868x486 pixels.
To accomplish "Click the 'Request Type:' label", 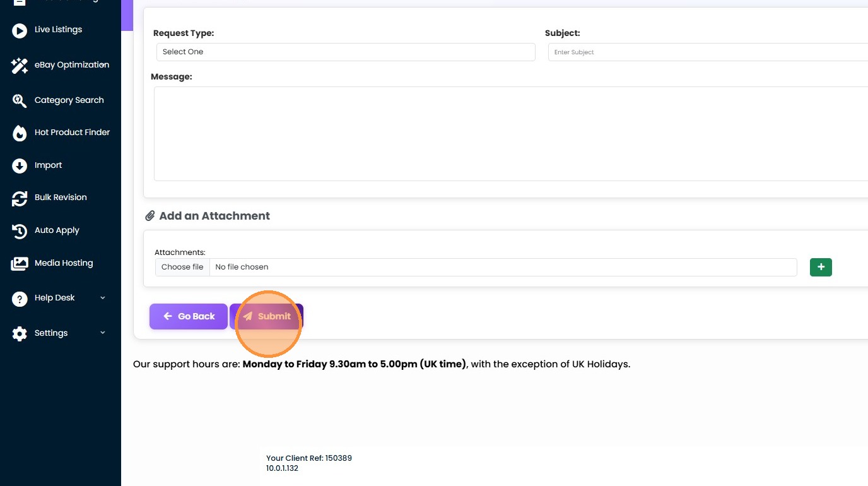I will point(184,33).
